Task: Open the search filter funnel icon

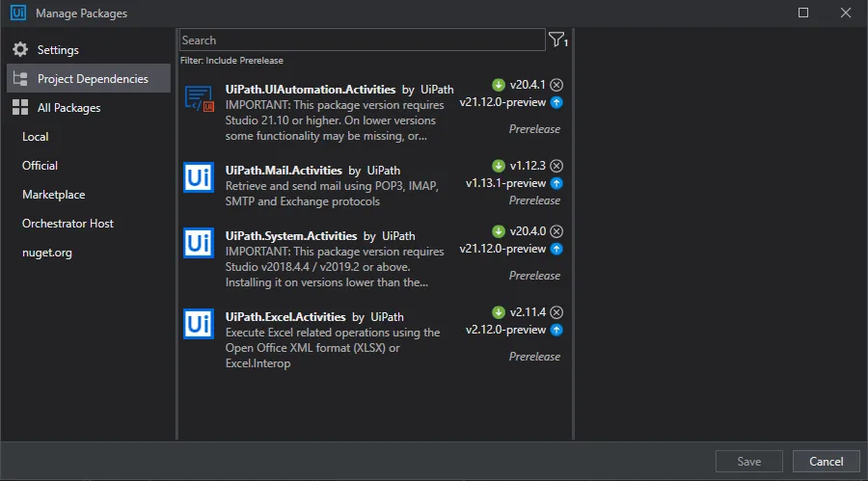Action: click(x=556, y=40)
